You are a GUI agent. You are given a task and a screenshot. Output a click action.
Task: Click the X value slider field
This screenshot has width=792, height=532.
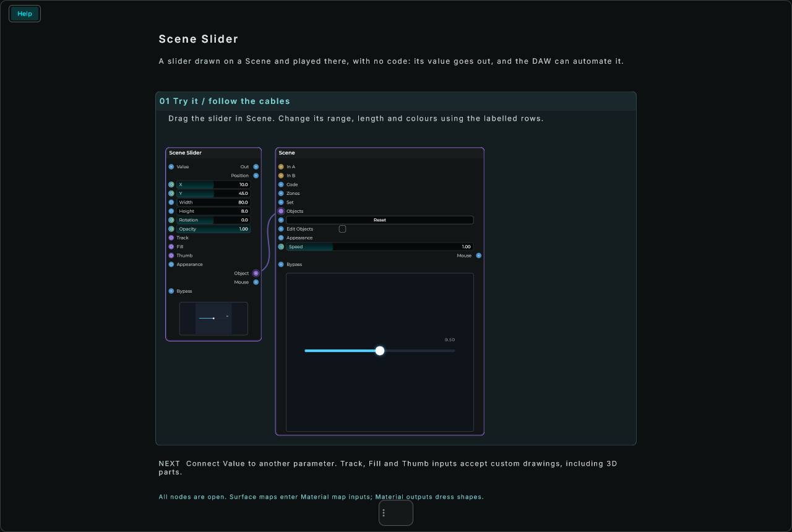pyautogui.click(x=213, y=184)
